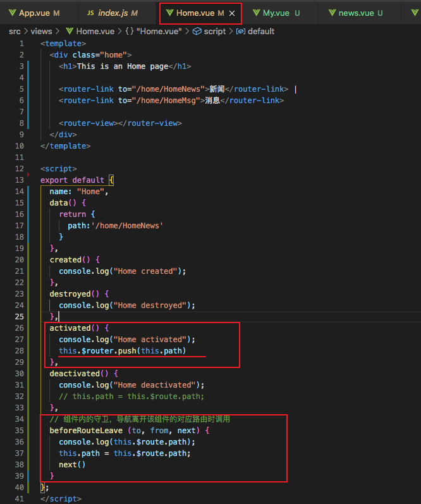Open the Home.vue breadcrumb file entry

coord(95,32)
